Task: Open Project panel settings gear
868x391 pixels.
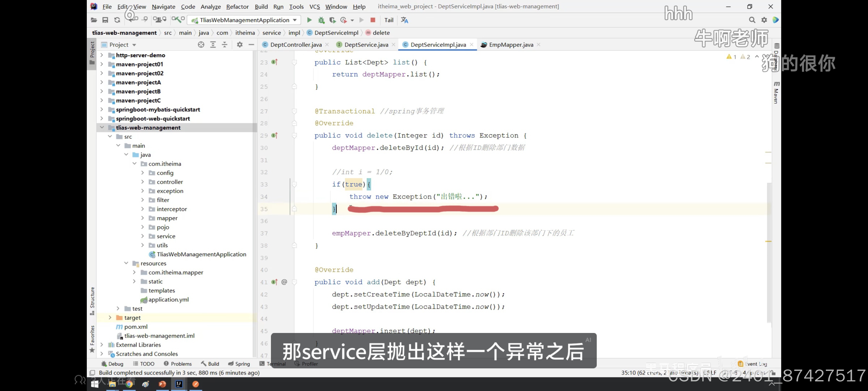Action: (240, 45)
